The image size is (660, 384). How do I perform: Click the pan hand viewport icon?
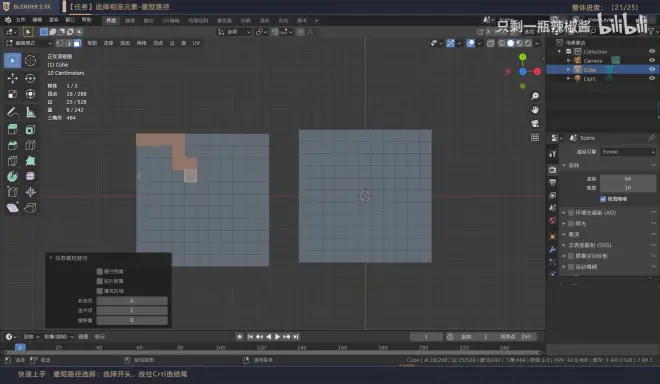pyautogui.click(x=535, y=110)
